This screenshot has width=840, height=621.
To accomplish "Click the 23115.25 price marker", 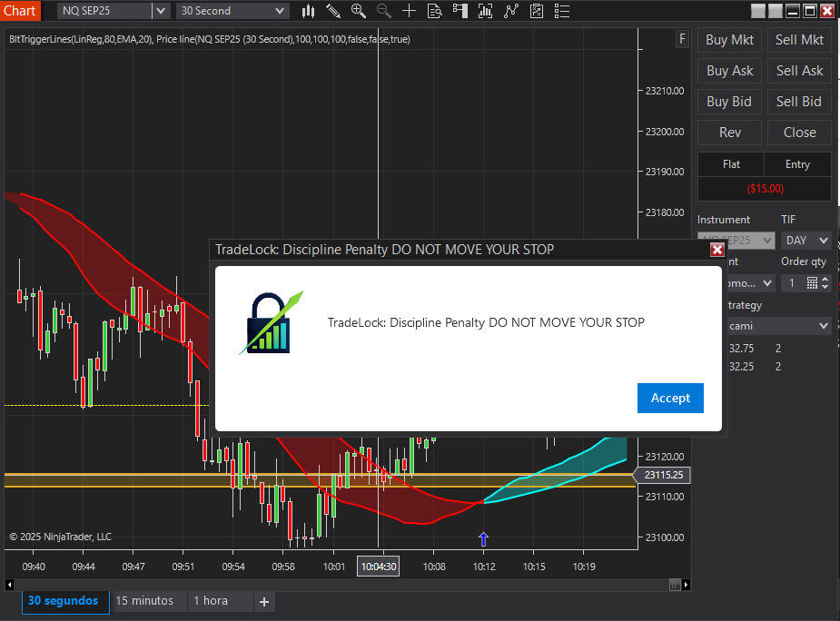I will (663, 475).
